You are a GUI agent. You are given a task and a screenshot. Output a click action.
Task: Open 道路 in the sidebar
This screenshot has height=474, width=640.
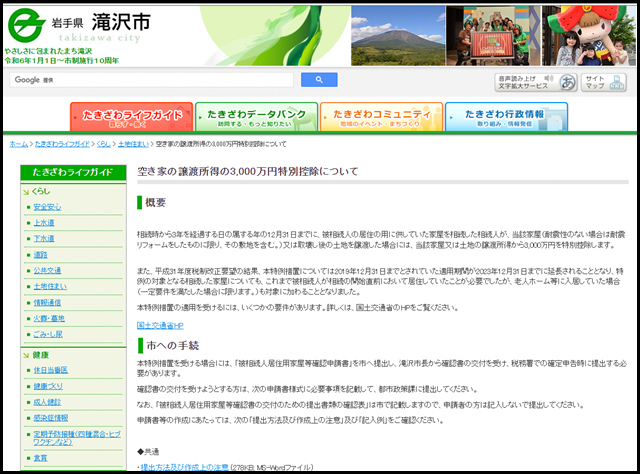[x=40, y=255]
